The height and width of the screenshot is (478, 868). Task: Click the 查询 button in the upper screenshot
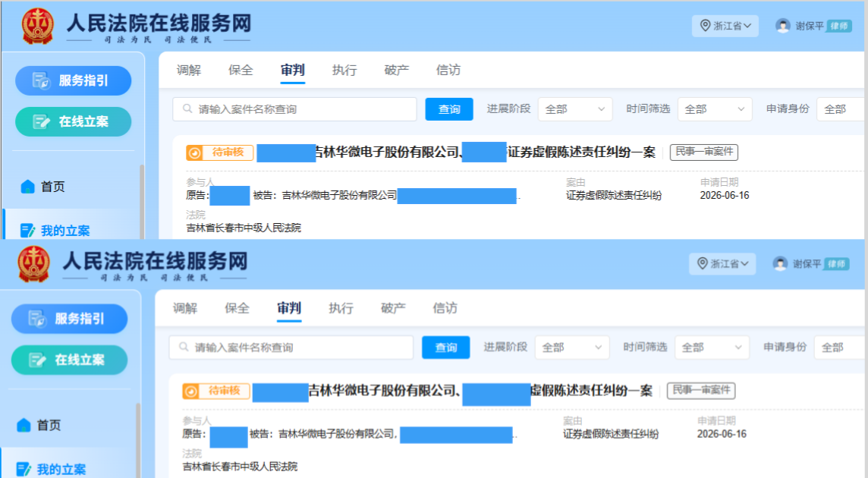[449, 109]
